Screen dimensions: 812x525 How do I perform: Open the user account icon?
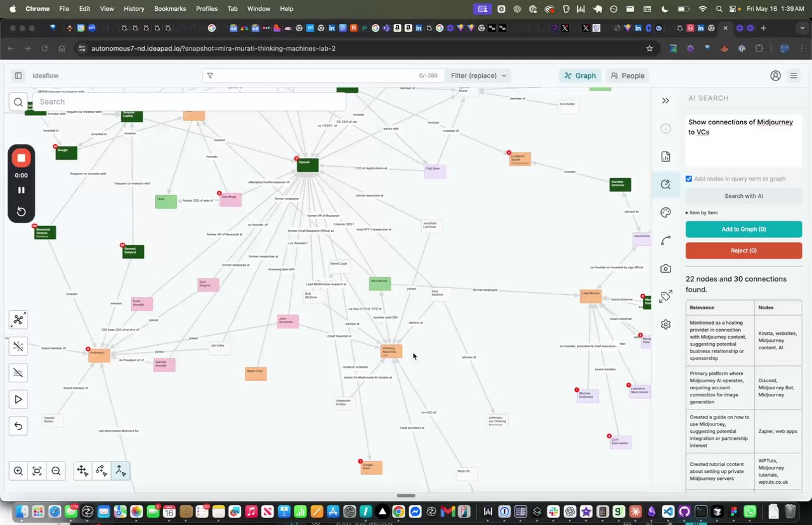tap(775, 75)
